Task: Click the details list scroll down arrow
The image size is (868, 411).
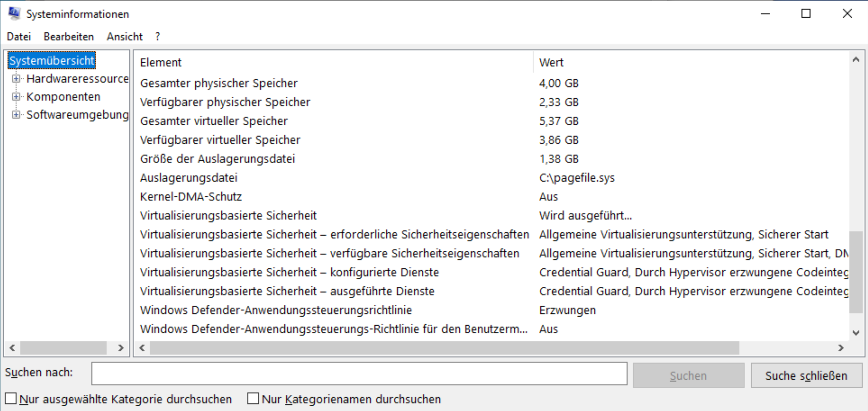Action: 856,333
